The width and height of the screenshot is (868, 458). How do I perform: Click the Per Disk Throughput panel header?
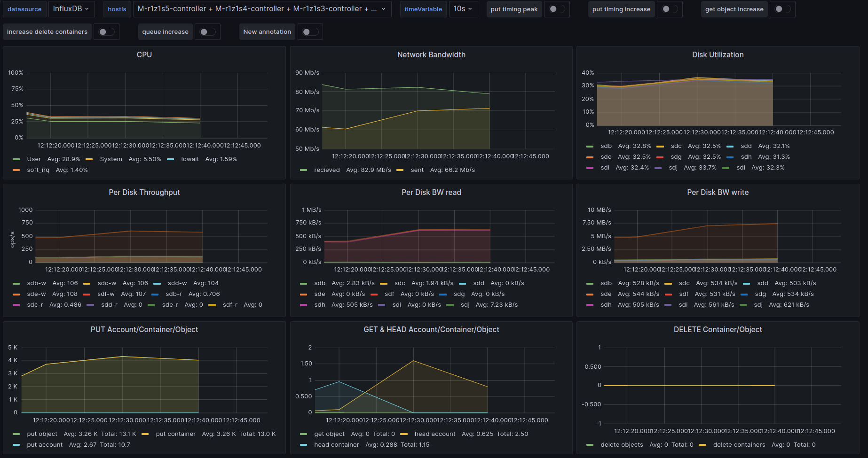click(x=144, y=192)
